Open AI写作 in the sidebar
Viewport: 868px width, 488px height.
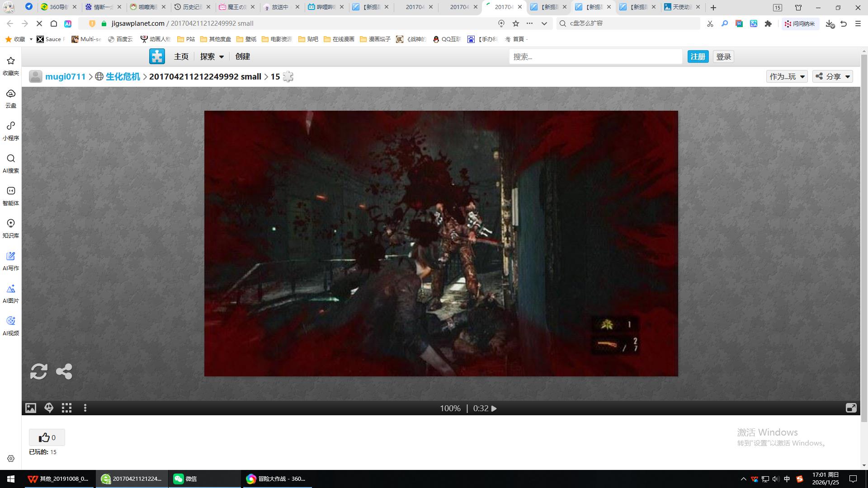coord(11,261)
